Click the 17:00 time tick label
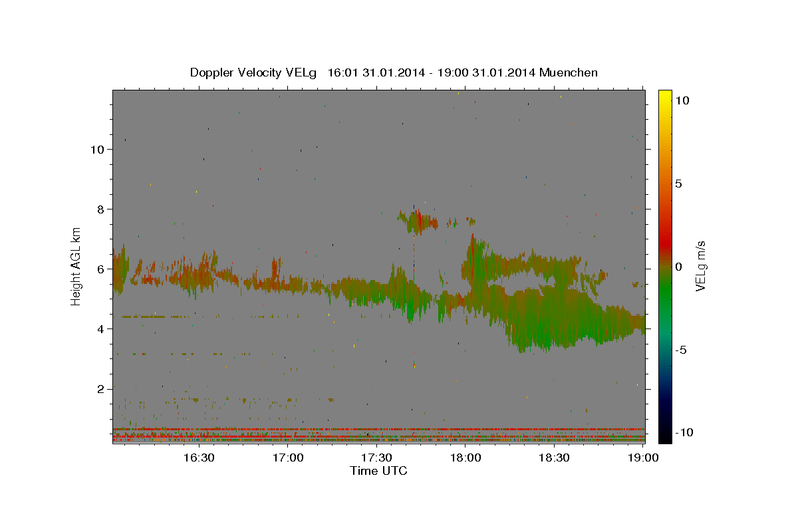Image resolution: width=798 pixels, height=532 pixels. pyautogui.click(x=289, y=458)
